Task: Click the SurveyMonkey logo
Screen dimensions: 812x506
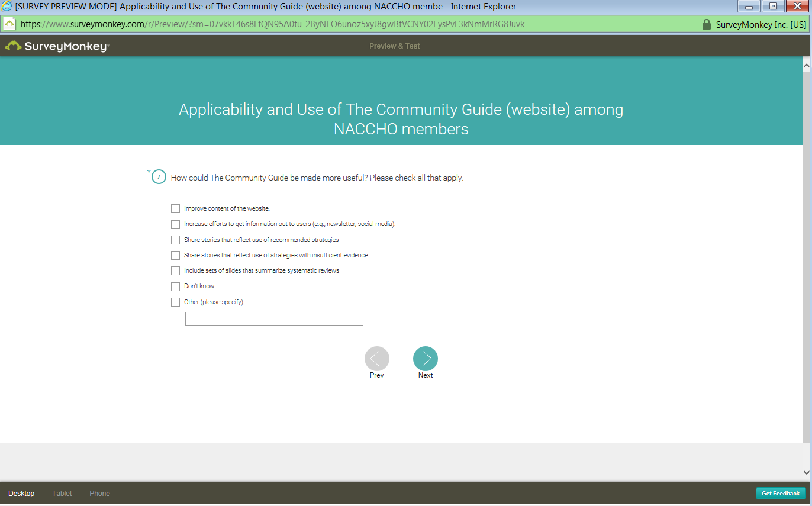Action: click(57, 46)
